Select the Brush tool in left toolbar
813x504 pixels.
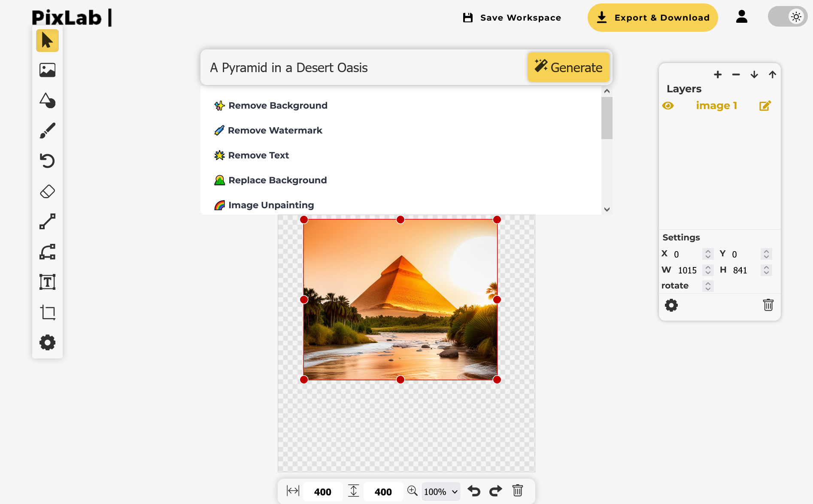(x=47, y=131)
